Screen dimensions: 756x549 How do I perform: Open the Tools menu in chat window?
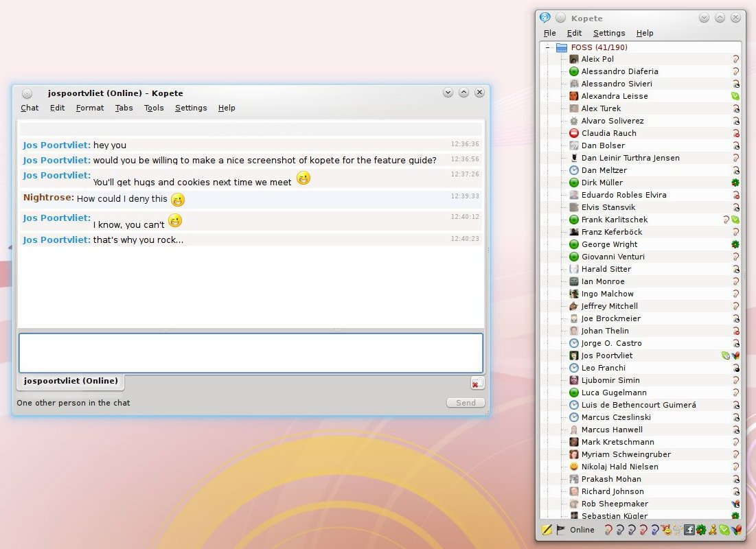(x=154, y=108)
